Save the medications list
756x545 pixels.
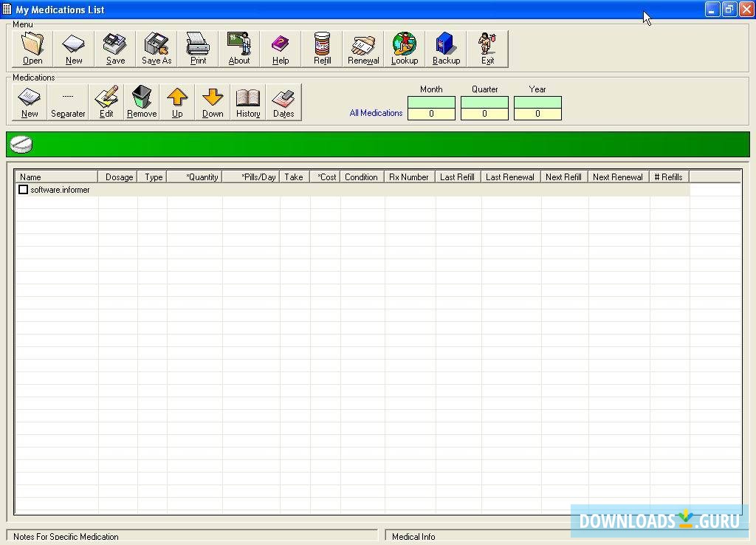(x=115, y=49)
